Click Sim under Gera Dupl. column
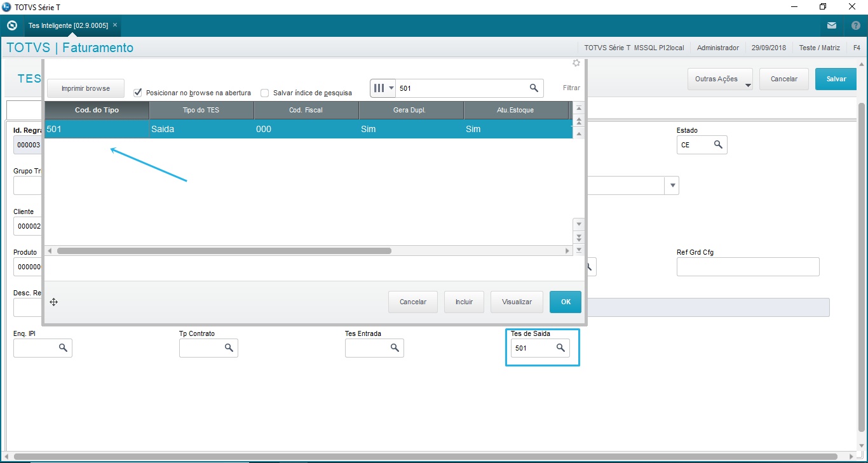 [411, 129]
